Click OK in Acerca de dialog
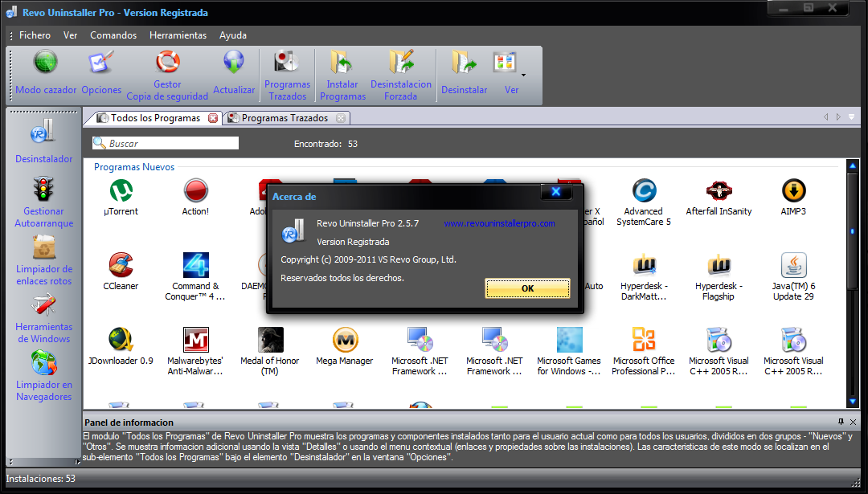The width and height of the screenshot is (868, 494). click(527, 288)
